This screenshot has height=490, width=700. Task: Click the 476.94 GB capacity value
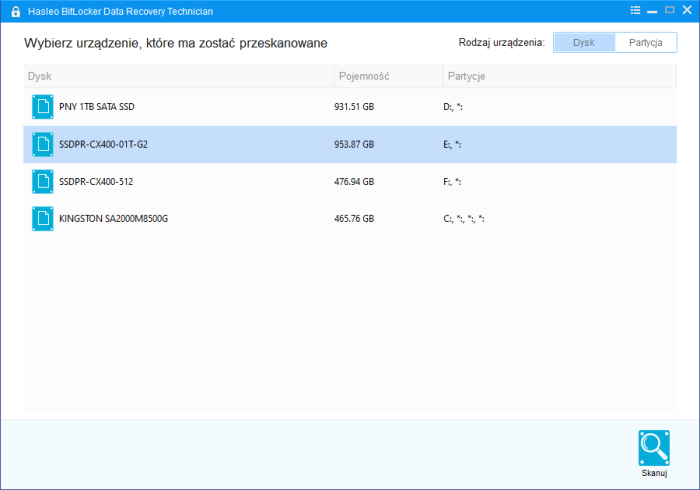pos(354,182)
